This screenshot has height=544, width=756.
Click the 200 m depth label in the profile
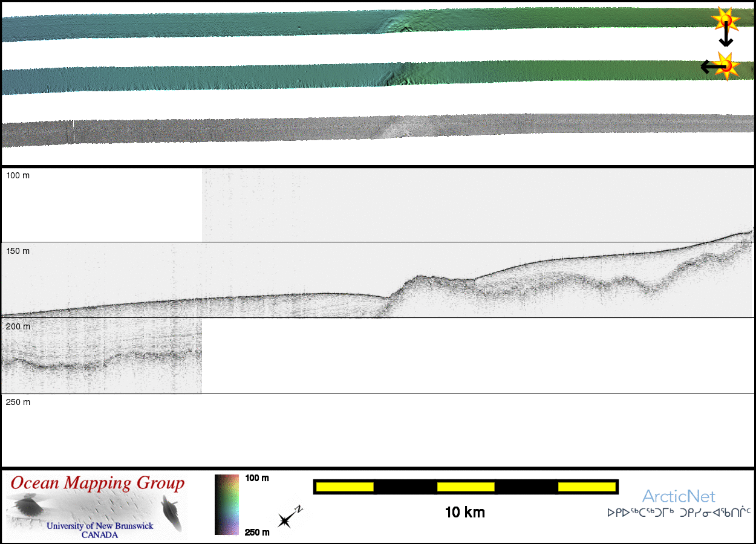(x=18, y=326)
